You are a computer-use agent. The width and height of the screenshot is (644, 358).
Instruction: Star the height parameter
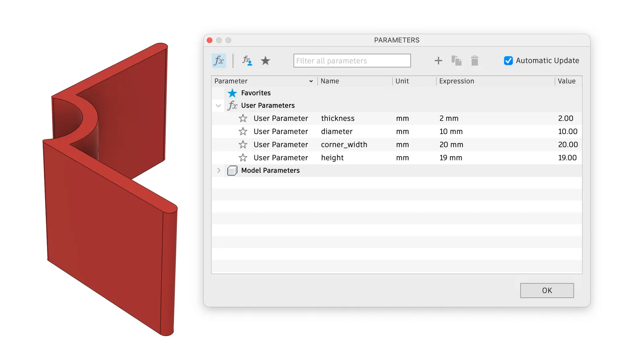243,157
